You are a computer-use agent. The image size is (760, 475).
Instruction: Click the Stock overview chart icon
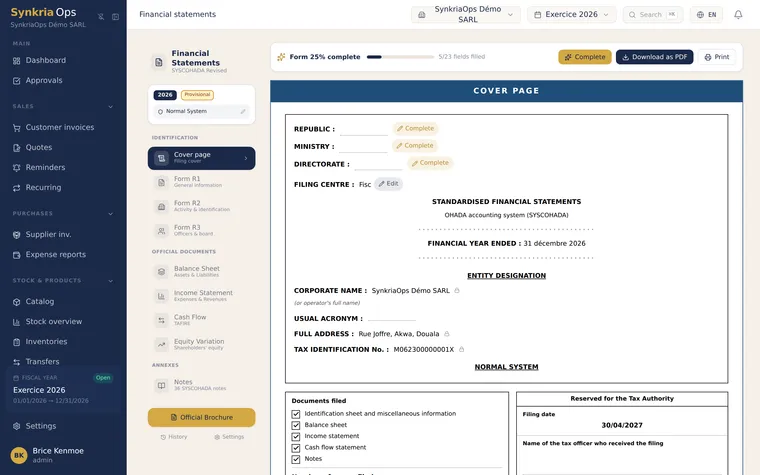coord(16,322)
